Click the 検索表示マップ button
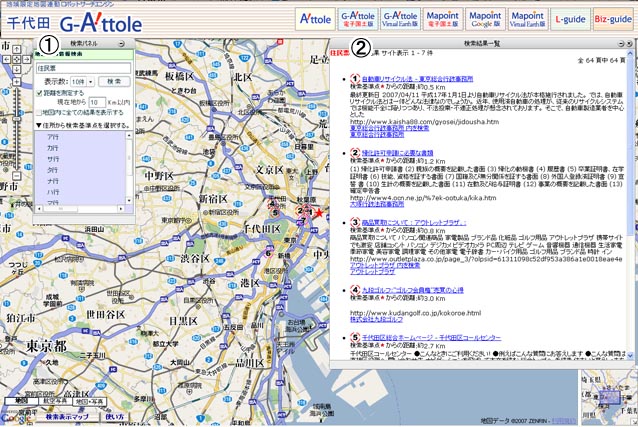The image size is (638, 427). (x=67, y=417)
